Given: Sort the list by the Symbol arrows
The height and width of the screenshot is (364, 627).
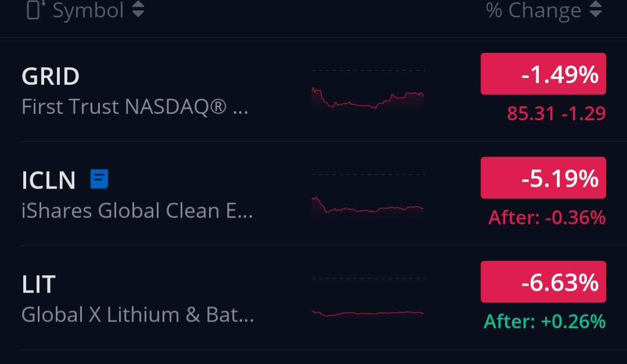Looking at the screenshot, I should 138,10.
